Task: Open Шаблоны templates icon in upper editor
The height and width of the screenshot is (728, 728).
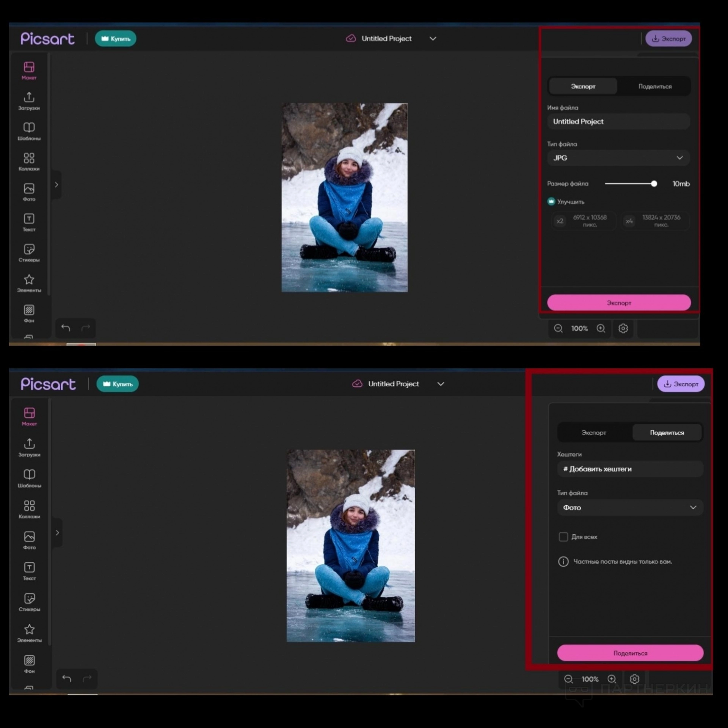Action: coord(29,128)
